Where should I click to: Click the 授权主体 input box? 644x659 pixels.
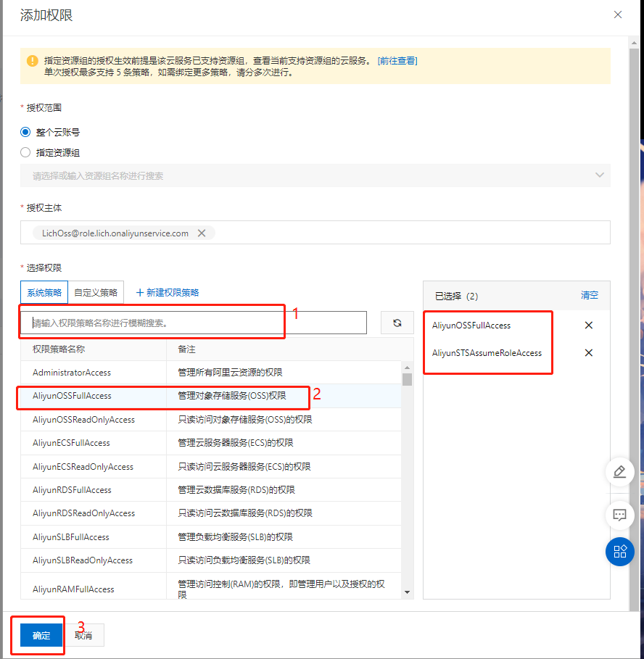(x=315, y=233)
